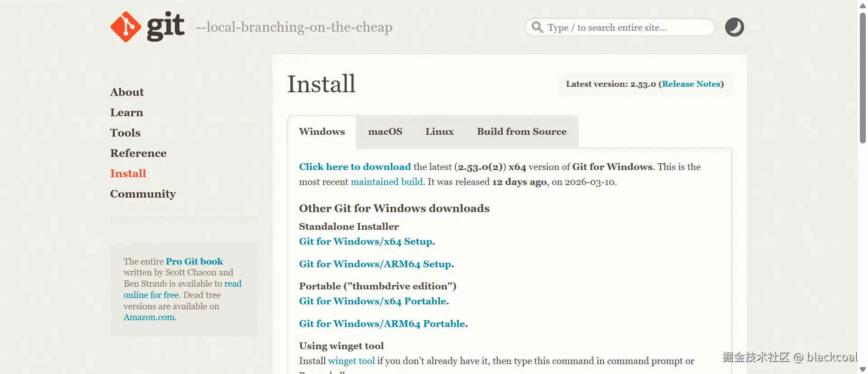This screenshot has height=374, width=868.
Task: Switch to the Windows tab
Action: (x=322, y=132)
